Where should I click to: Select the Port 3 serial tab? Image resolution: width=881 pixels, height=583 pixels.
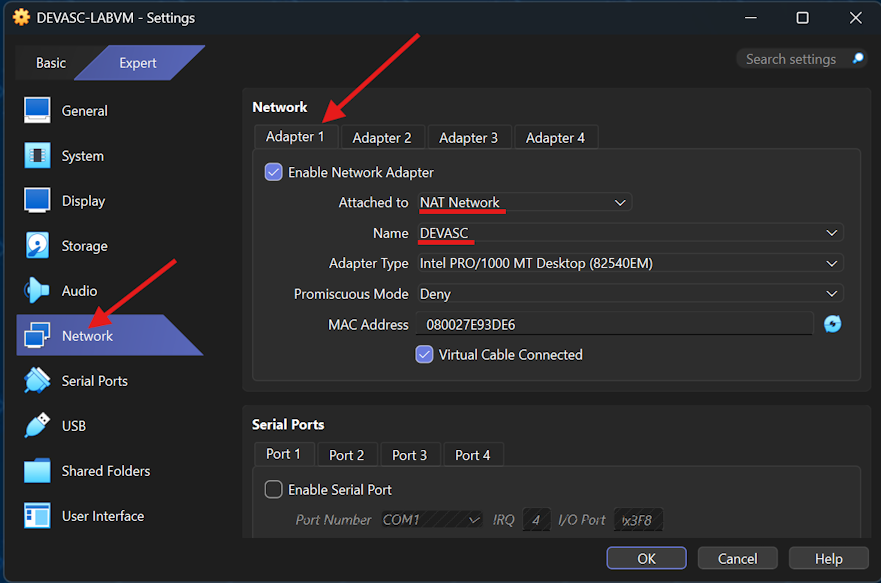point(410,453)
